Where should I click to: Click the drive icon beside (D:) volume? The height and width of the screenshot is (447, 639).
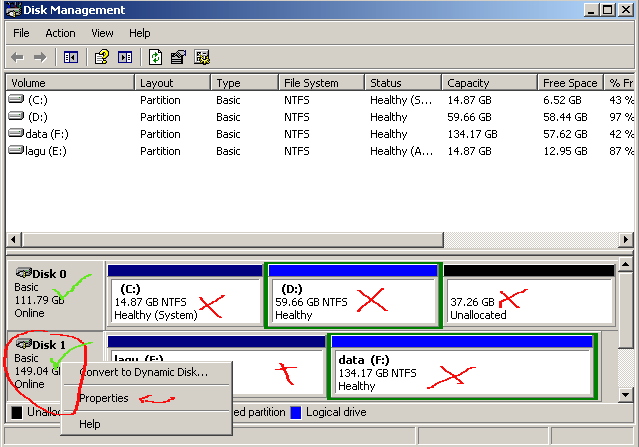coord(16,116)
